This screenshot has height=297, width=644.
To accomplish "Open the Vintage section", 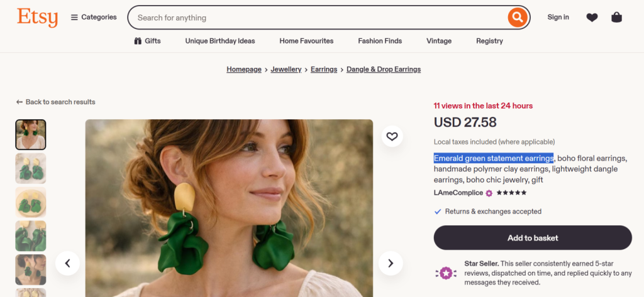I will pos(439,41).
